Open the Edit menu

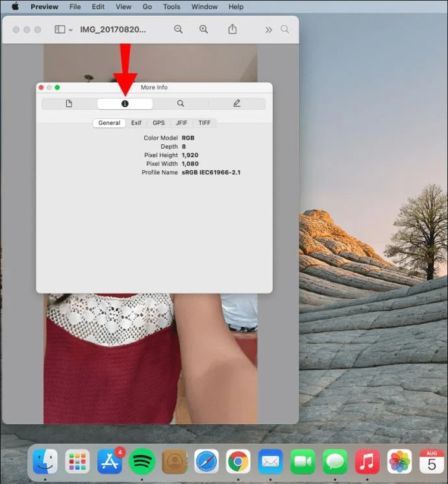point(98,6)
